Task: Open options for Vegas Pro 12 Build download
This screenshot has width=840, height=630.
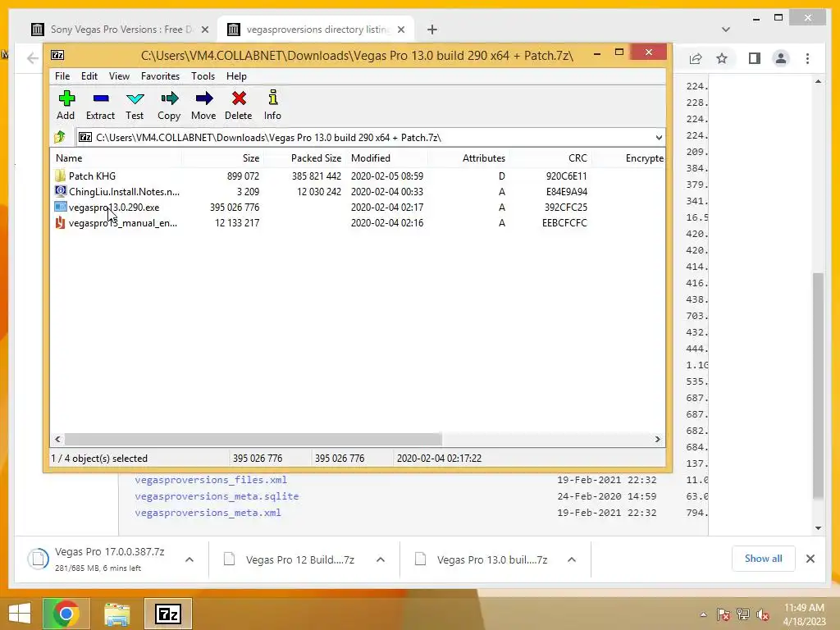Action: [381, 559]
